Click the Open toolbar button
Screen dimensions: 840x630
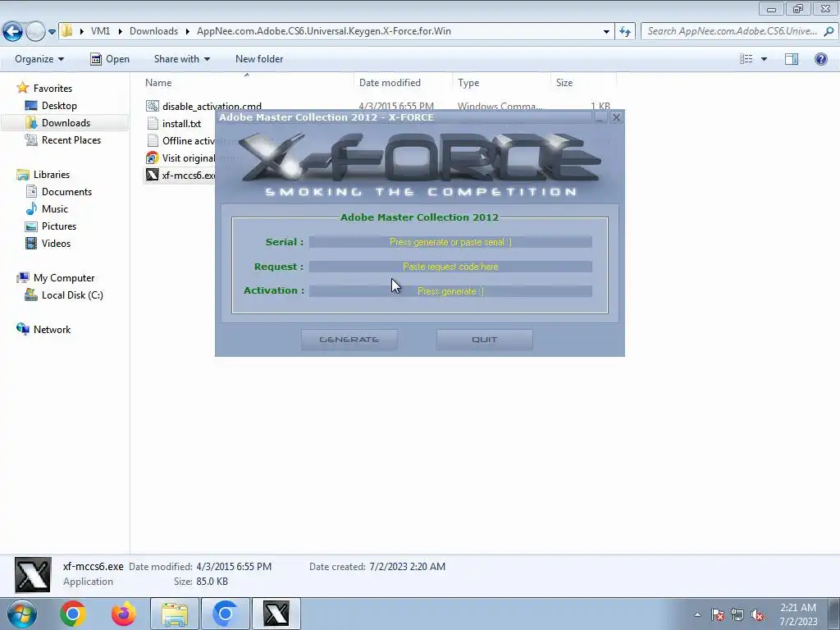coord(110,59)
